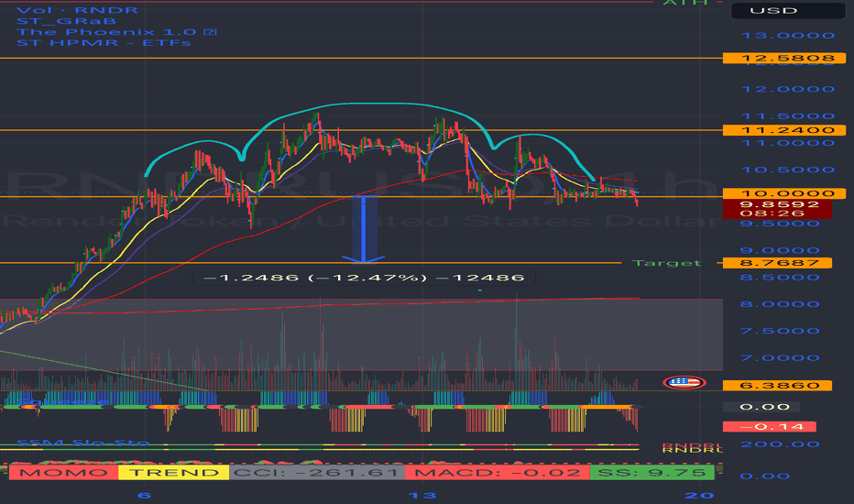Click the 6.3860 orange price label
Screen dimensions: 854x504
click(x=777, y=385)
